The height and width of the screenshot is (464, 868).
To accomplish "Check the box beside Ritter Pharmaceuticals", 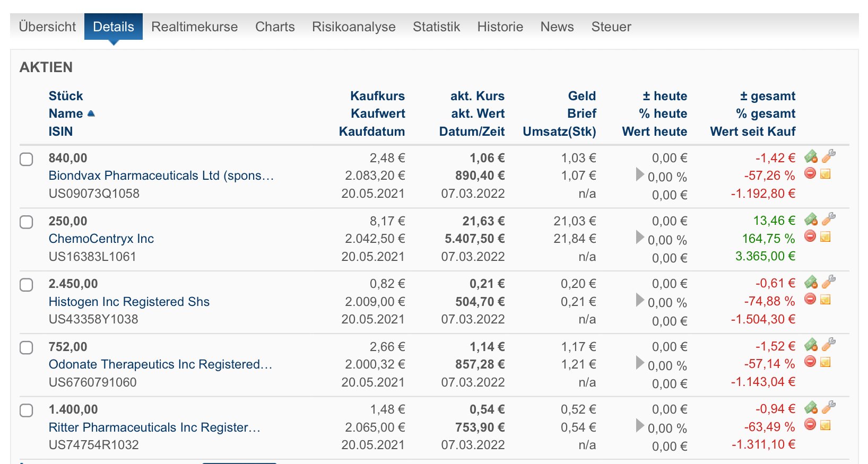I will pyautogui.click(x=27, y=410).
